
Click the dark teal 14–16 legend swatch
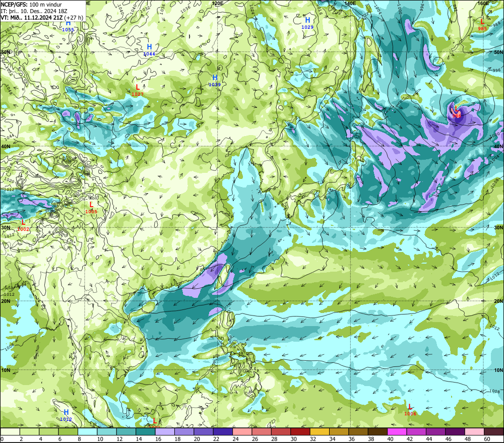click(146, 431)
